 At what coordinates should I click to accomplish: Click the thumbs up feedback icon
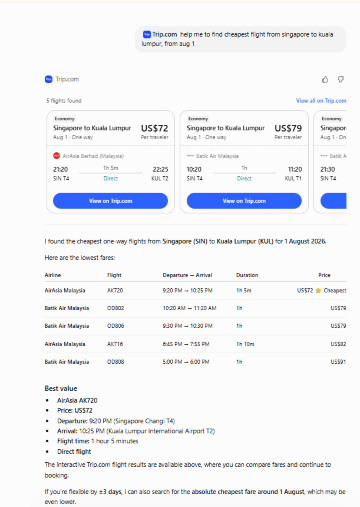tap(325, 79)
